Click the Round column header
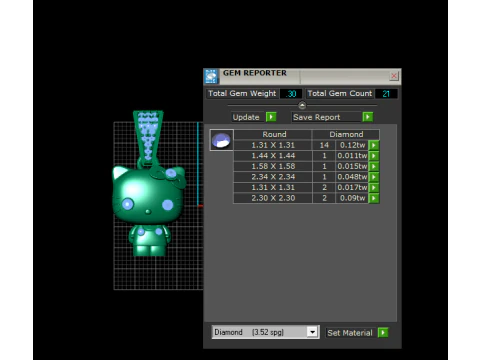The height and width of the screenshot is (360, 480). pos(273,134)
